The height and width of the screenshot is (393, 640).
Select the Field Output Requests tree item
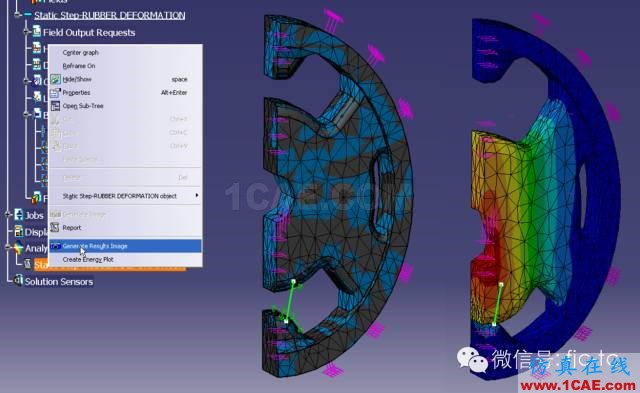pos(89,33)
